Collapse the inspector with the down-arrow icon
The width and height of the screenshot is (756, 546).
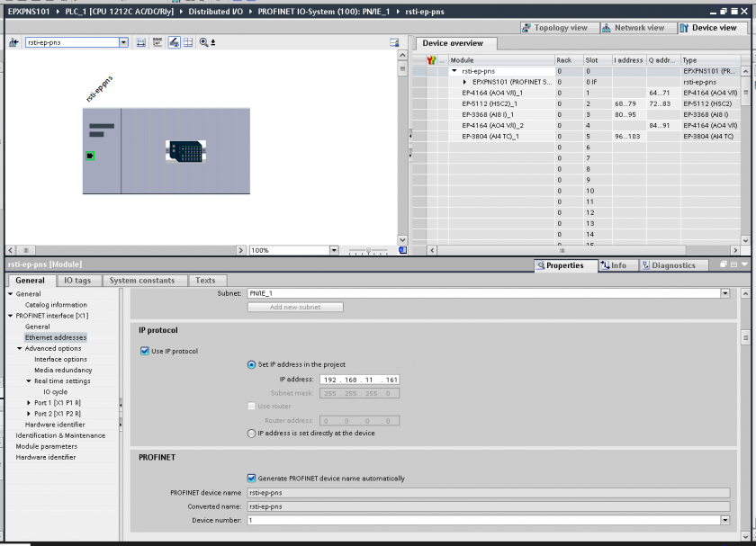click(744, 264)
